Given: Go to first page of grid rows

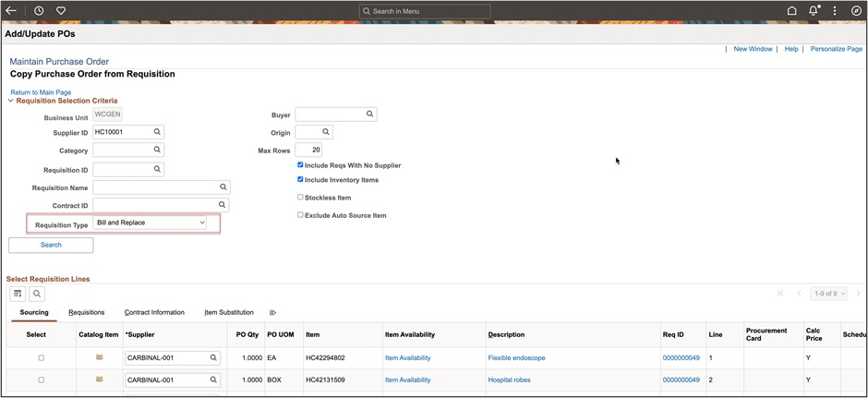Looking at the screenshot, I should (780, 294).
